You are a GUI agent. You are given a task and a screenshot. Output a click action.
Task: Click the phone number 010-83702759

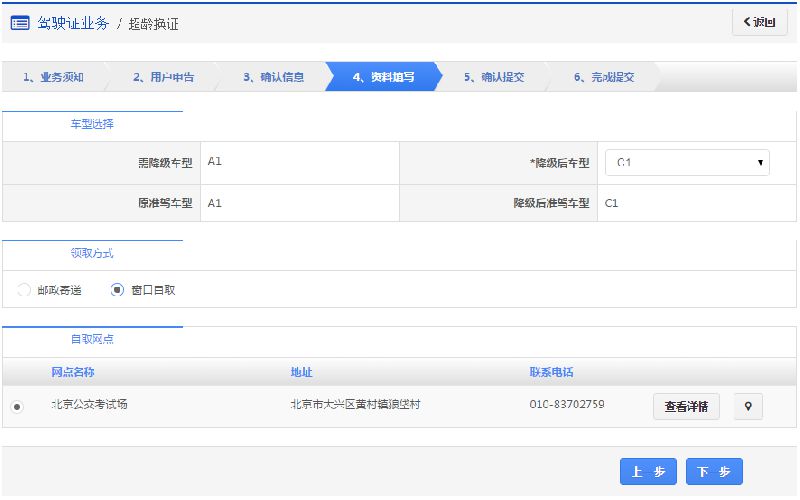[x=566, y=405]
